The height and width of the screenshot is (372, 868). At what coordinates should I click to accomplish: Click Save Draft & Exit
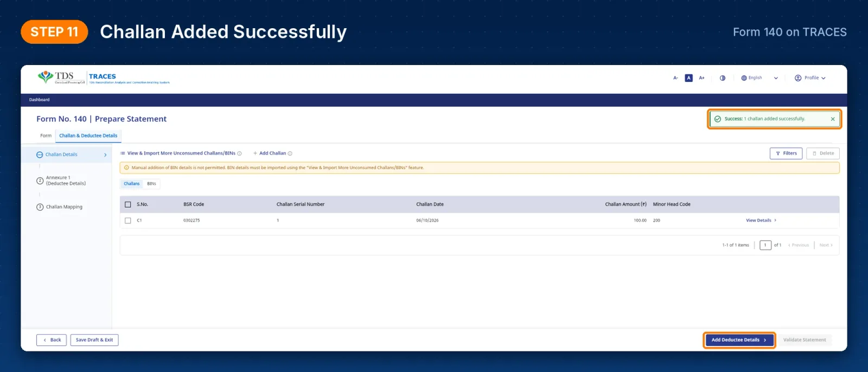coord(94,340)
